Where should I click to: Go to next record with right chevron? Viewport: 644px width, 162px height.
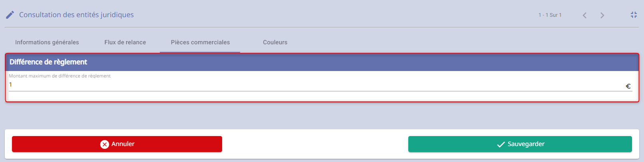tap(602, 15)
